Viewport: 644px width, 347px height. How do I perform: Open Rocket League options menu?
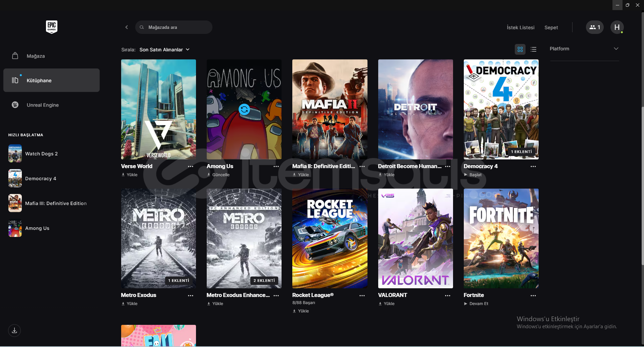click(362, 296)
